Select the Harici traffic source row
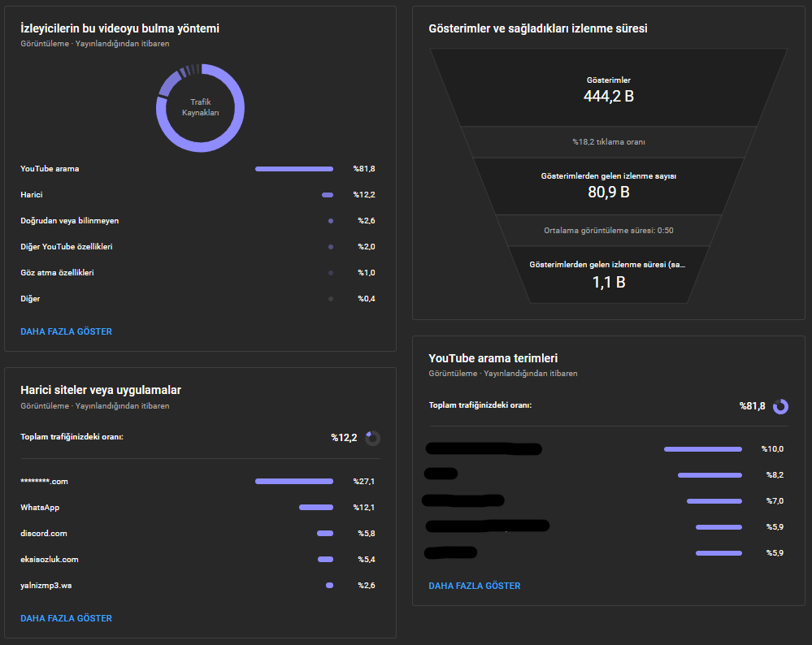Screen dimensions: 812x645 tap(198, 195)
